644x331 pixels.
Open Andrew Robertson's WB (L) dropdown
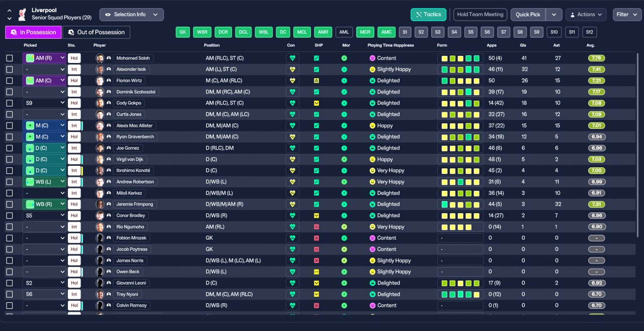(x=45, y=182)
